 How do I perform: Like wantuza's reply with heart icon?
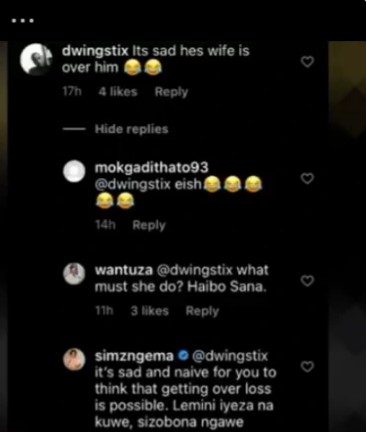click(x=307, y=281)
